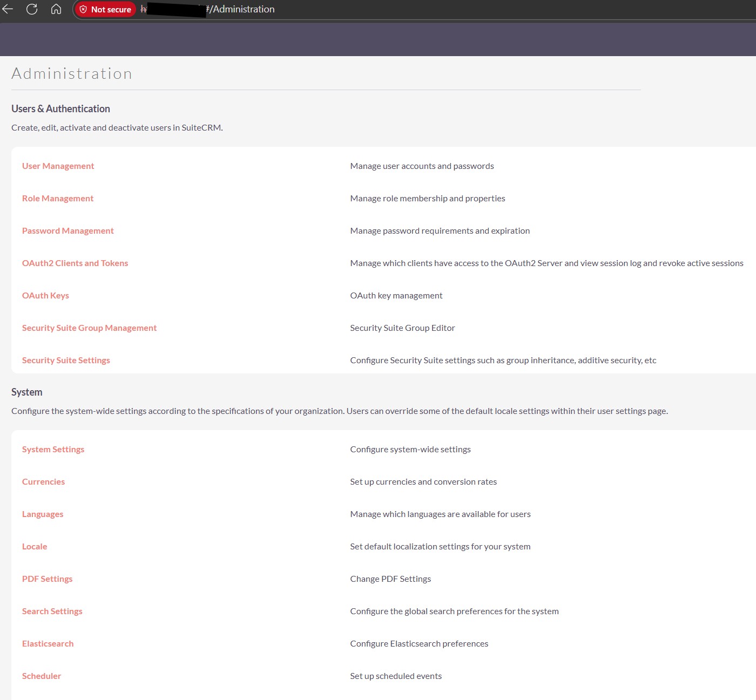Configure Elasticsearch via its link

click(48, 644)
